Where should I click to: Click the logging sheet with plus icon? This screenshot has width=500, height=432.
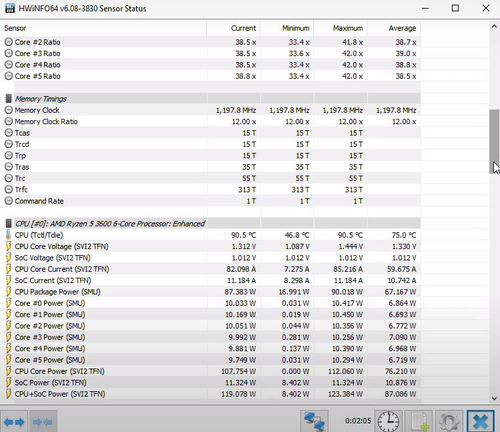(x=419, y=421)
